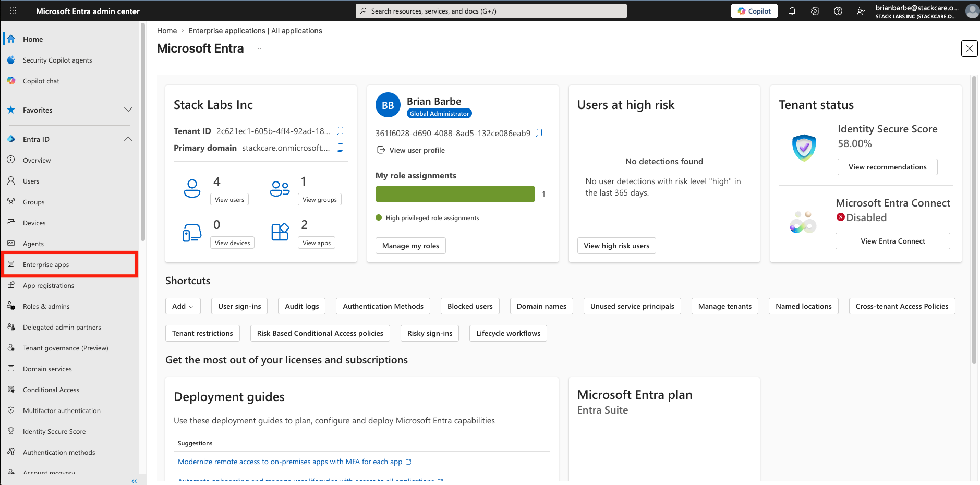Copy the Primary domain value
The image size is (980, 485).
[x=340, y=148]
